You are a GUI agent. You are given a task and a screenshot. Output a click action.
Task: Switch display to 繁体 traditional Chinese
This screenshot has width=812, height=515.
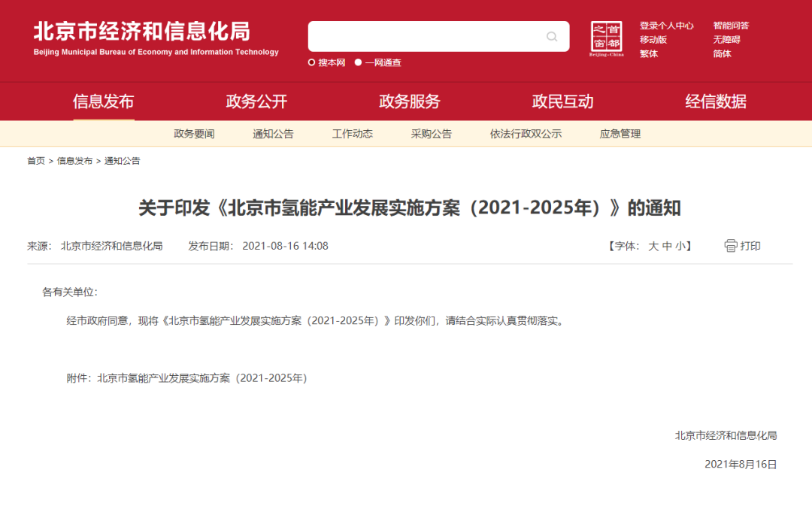click(648, 53)
